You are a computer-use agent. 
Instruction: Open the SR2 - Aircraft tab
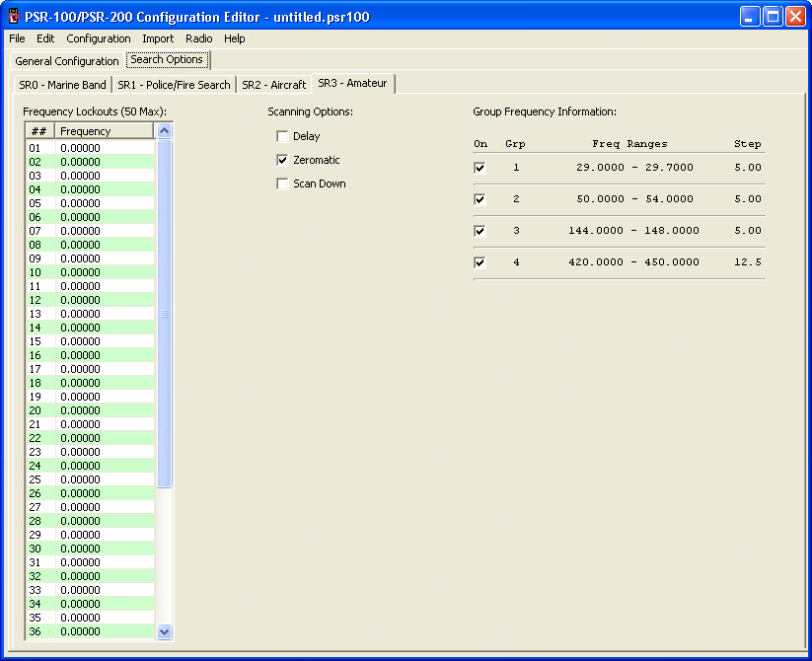[273, 85]
